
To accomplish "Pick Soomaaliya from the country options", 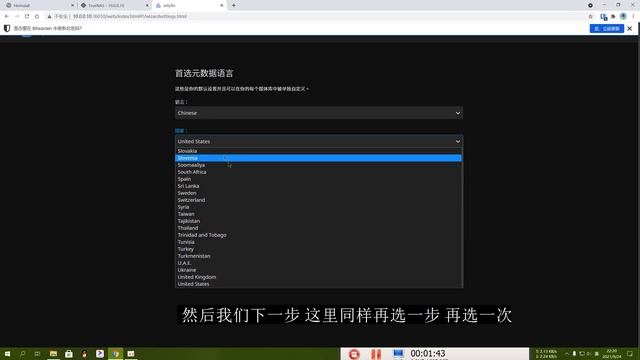I will [x=318, y=165].
